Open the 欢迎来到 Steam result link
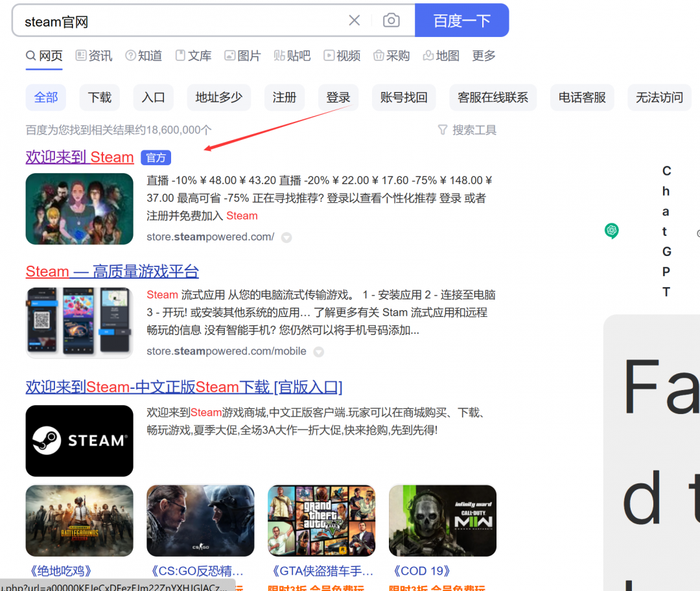700x591 pixels. (80, 157)
